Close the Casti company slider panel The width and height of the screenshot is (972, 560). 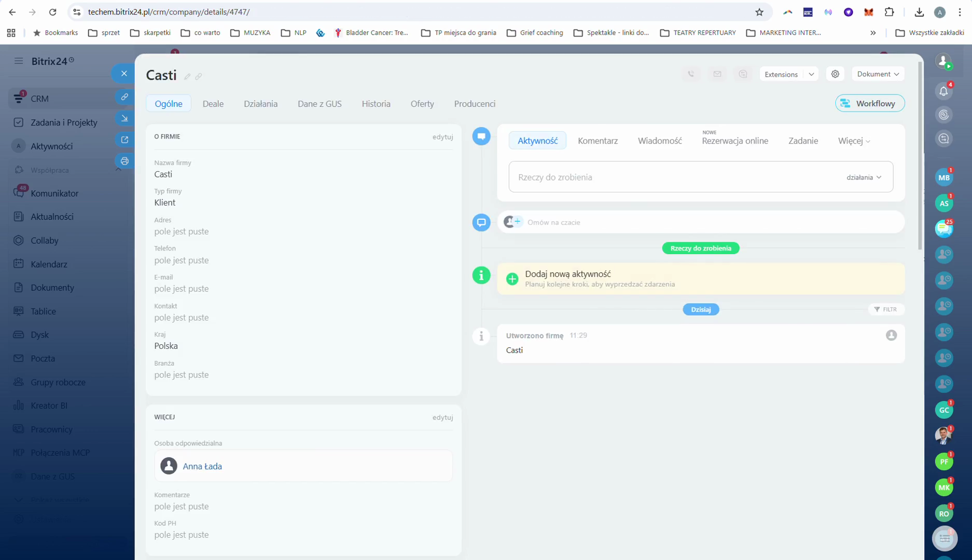pos(124,74)
